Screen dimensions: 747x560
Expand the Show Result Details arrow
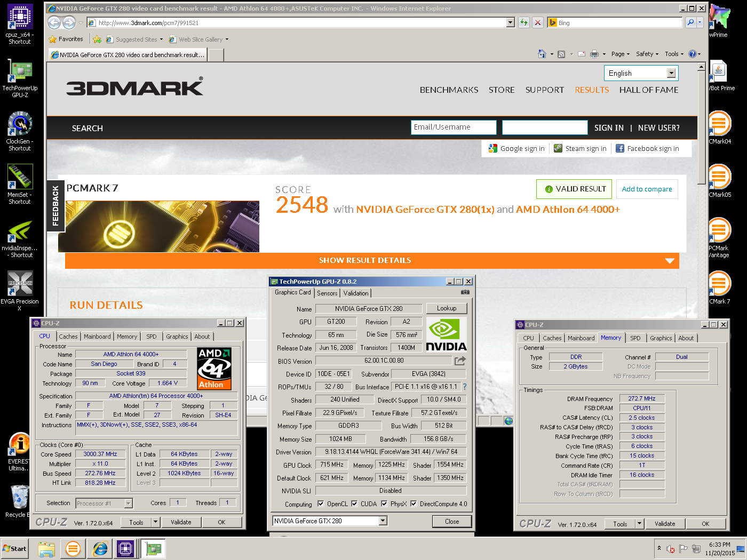click(670, 261)
